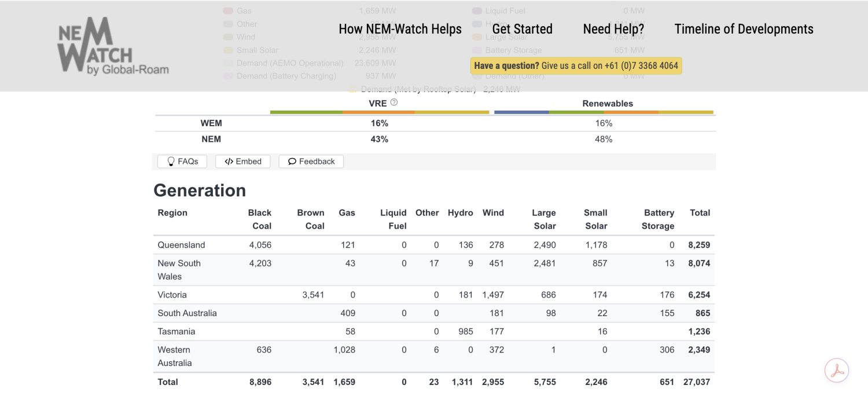Click the Feedback button
This screenshot has height=407, width=868.
(x=311, y=162)
